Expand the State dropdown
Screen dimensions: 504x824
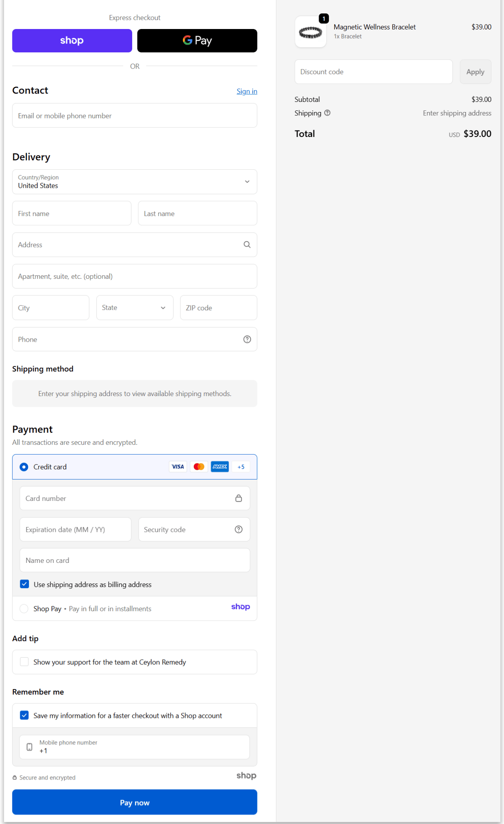(x=135, y=308)
